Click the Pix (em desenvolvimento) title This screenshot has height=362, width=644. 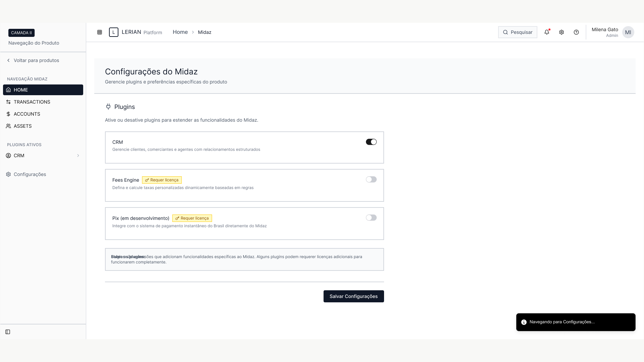tap(141, 218)
